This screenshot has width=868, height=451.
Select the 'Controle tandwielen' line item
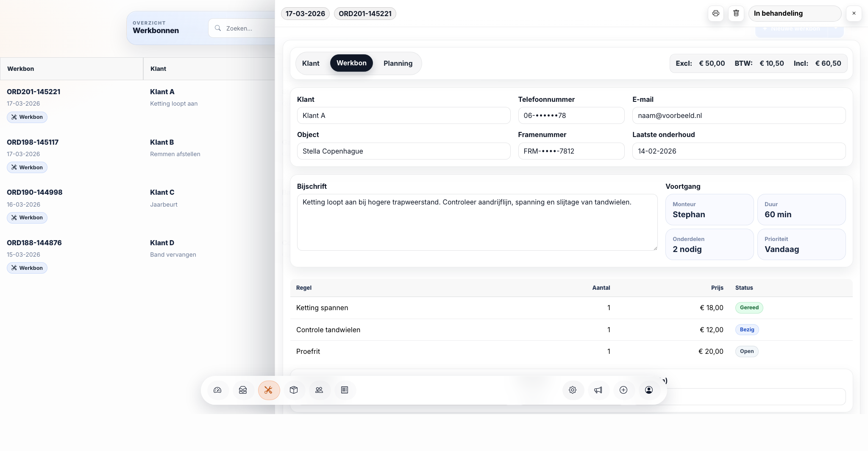pyautogui.click(x=571, y=330)
